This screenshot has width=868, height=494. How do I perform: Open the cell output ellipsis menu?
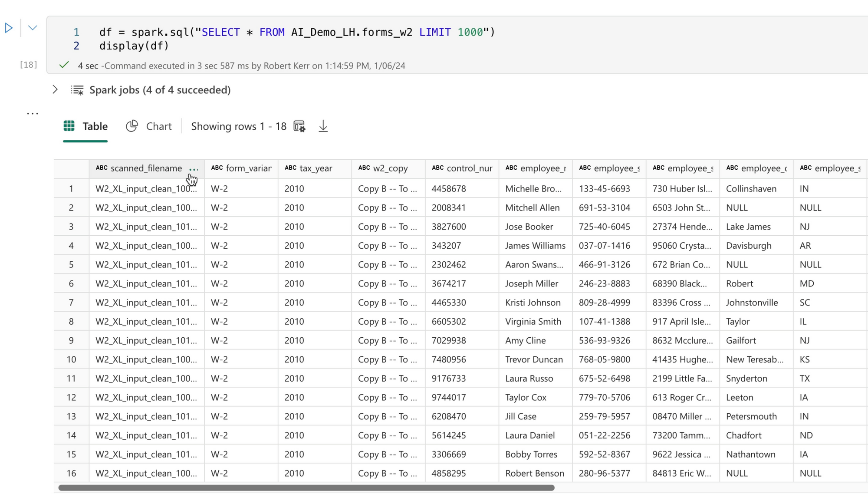(x=33, y=114)
